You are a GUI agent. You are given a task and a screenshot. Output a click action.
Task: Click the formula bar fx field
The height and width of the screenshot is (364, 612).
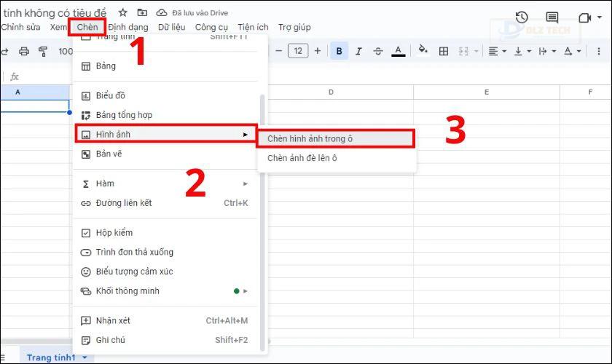[15, 76]
